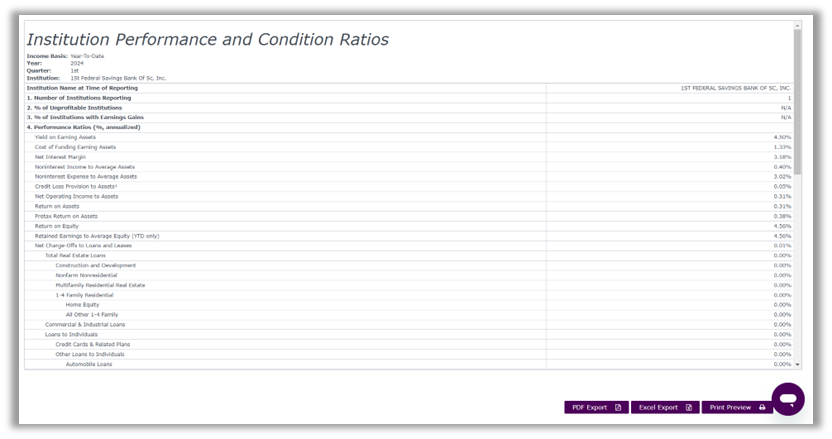Click the vertical scrollbar thumb
Image resolution: width=832 pixels, height=439 pixels.
797,101
